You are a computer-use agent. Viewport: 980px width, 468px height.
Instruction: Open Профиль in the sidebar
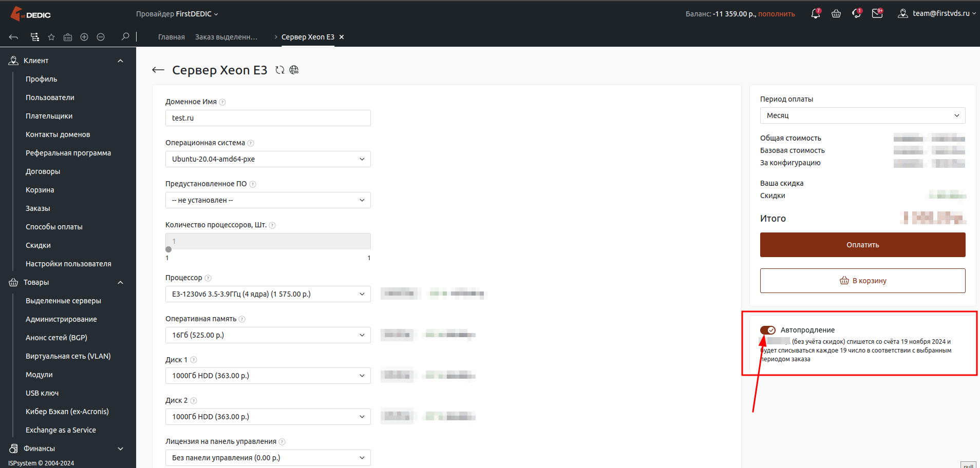pos(42,79)
